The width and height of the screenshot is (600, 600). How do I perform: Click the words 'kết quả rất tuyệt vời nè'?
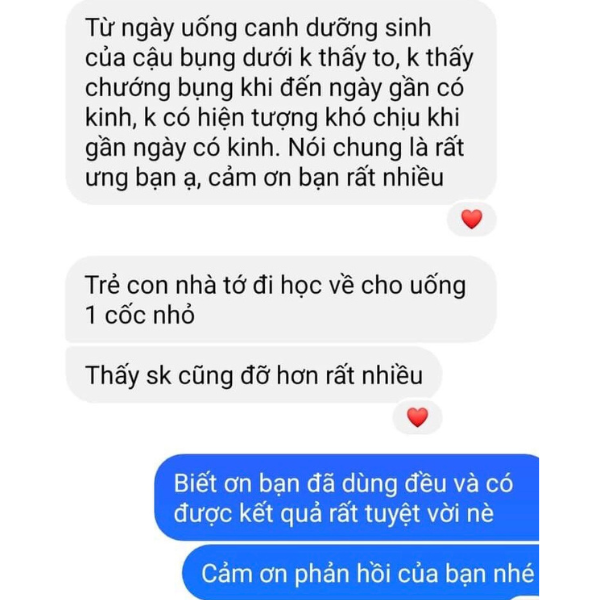click(x=366, y=513)
